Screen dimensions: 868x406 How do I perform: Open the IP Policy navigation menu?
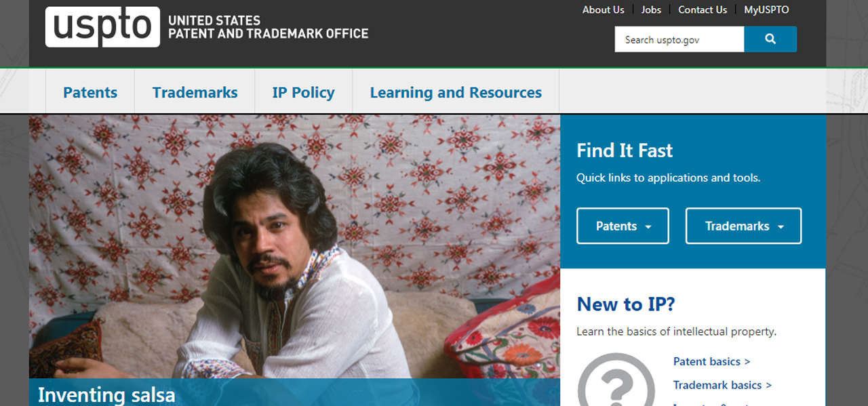[303, 92]
